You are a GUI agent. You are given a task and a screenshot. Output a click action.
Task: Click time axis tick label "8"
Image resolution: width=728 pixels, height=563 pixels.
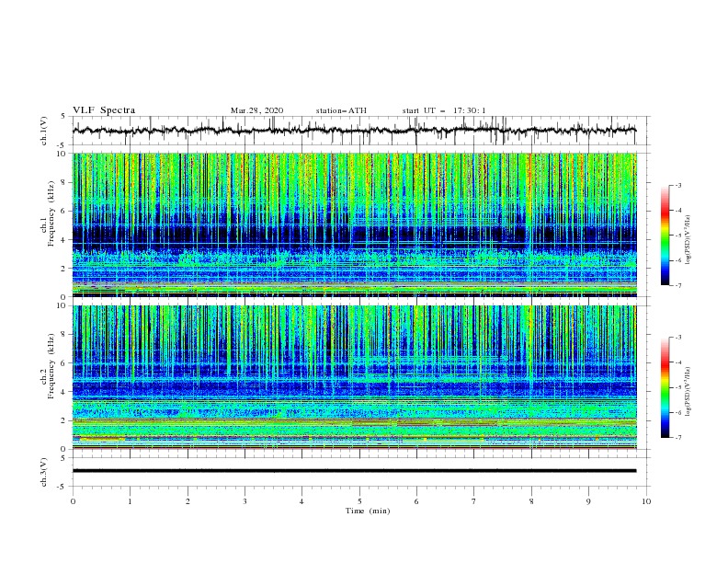pos(531,501)
